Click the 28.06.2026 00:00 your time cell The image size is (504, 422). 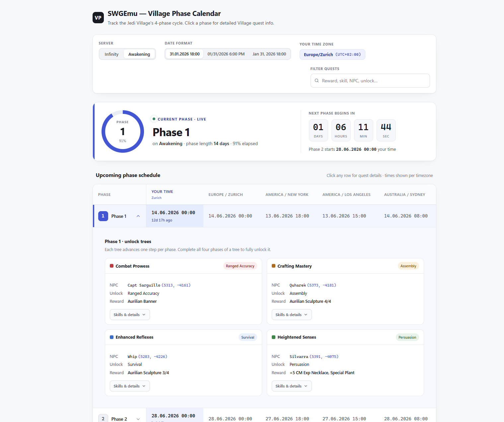pyautogui.click(x=175, y=415)
